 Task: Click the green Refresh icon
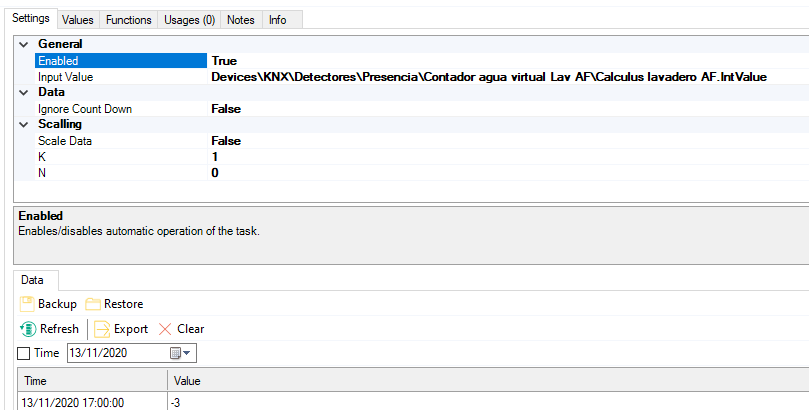pyautogui.click(x=27, y=329)
